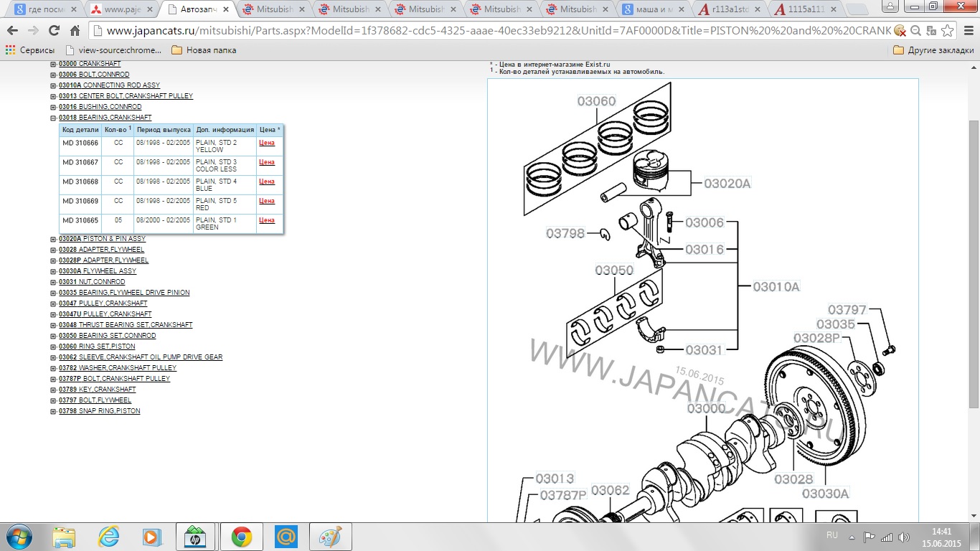The width and height of the screenshot is (980, 551).
Task: Collapse the 03018 BEARING,CRANKSHAFT node
Action: pos(53,118)
